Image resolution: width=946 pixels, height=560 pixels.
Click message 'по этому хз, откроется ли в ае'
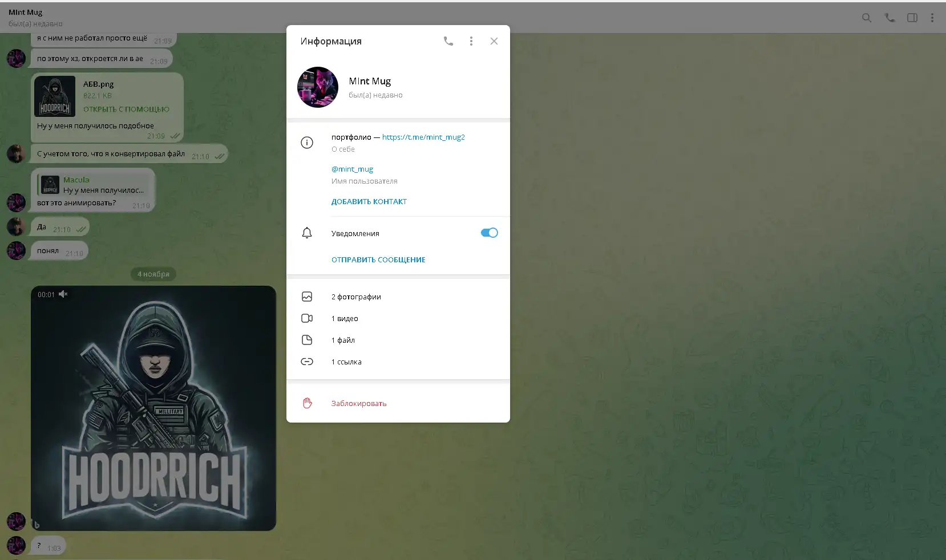[x=102, y=59]
